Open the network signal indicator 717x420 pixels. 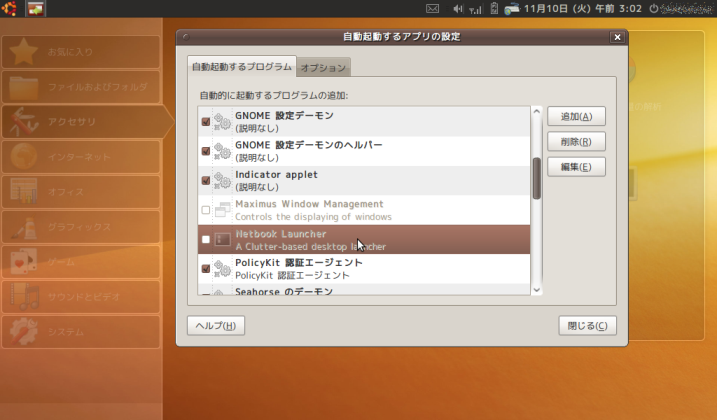point(476,9)
